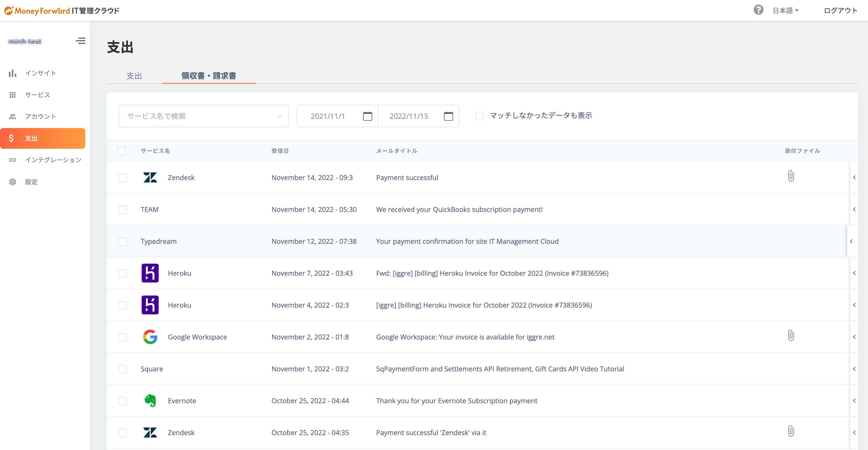Viewport: 868px width, 450px height.
Task: Expand the Typedream row chevron
Action: [852, 241]
